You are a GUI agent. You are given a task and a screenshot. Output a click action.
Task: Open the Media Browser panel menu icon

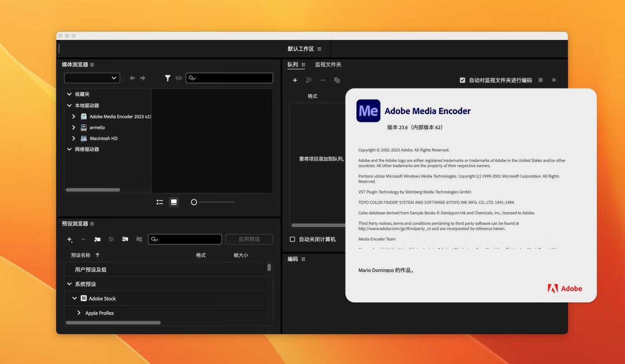click(92, 65)
